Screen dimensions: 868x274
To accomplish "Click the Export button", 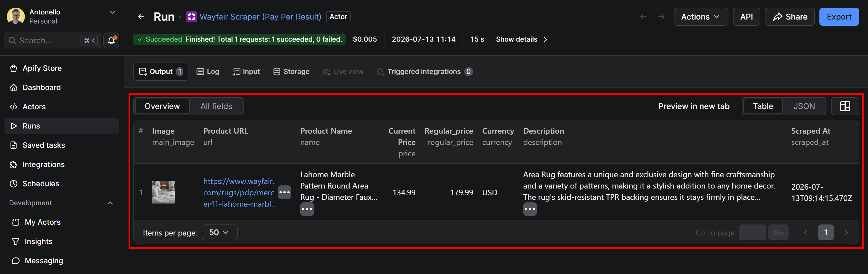I will click(x=839, y=17).
